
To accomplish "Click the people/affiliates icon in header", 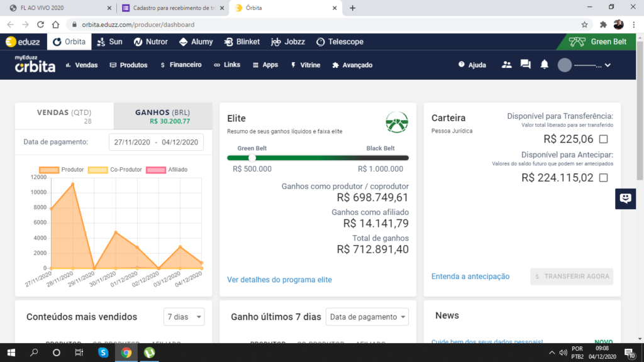I will point(506,65).
